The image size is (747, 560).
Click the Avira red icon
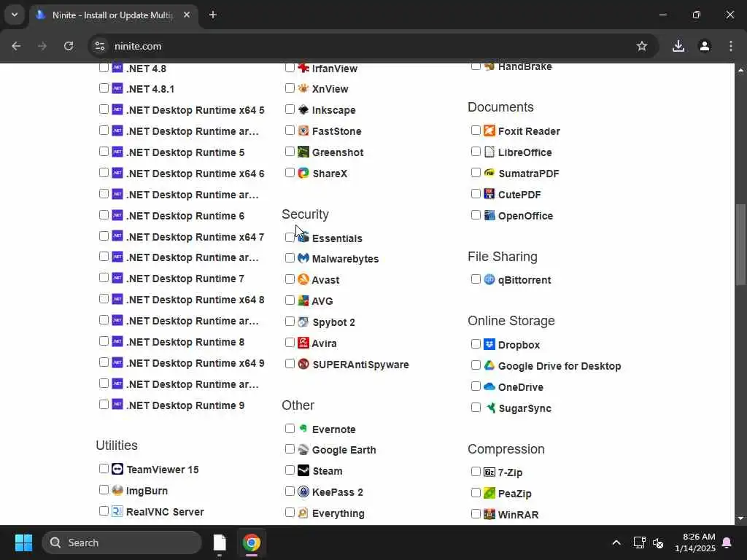tap(303, 343)
